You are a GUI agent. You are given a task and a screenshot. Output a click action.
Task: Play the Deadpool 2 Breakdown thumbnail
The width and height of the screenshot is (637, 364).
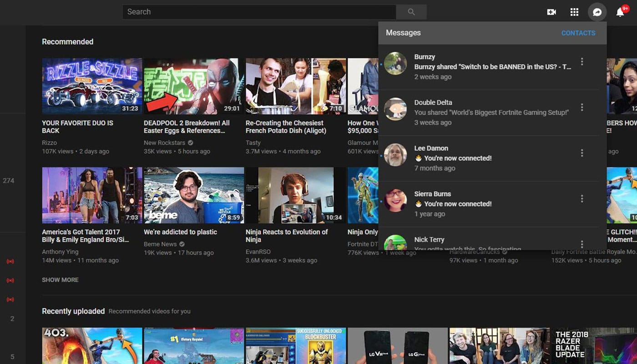(x=194, y=86)
